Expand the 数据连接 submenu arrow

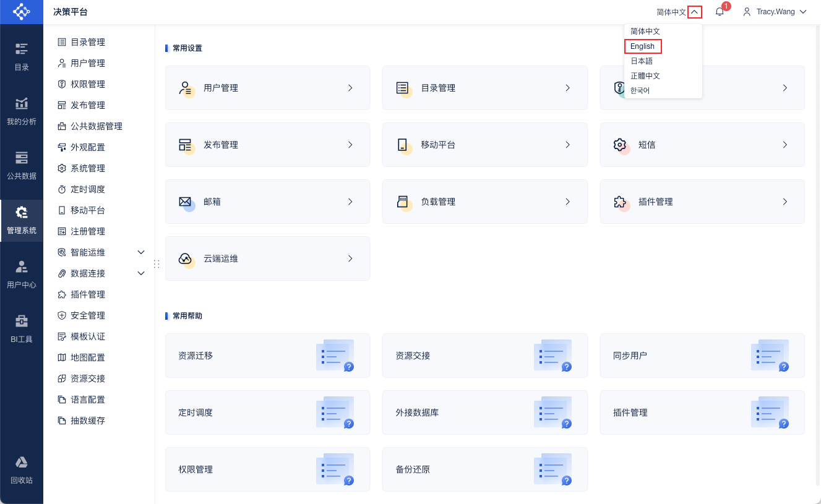click(141, 273)
